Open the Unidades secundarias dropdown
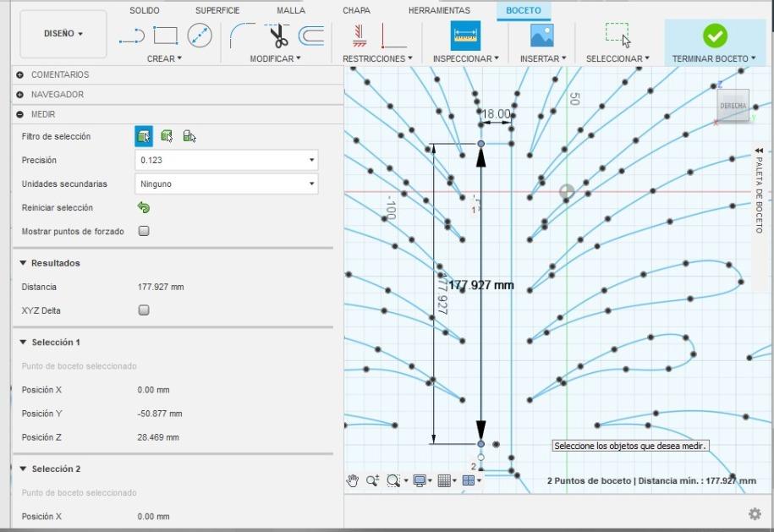This screenshot has height=532, width=774. click(227, 184)
